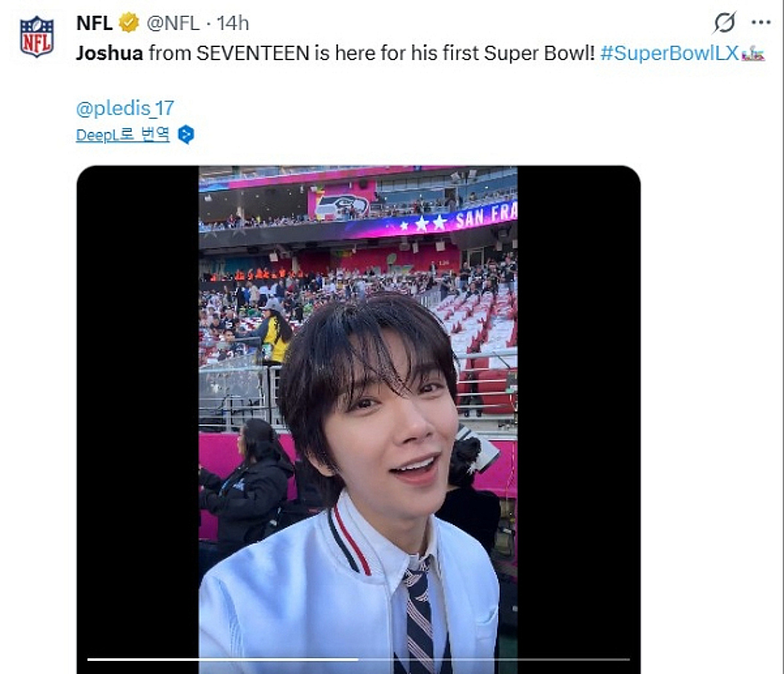
Task: Open the NFL display name profile link
Action: pos(94,24)
